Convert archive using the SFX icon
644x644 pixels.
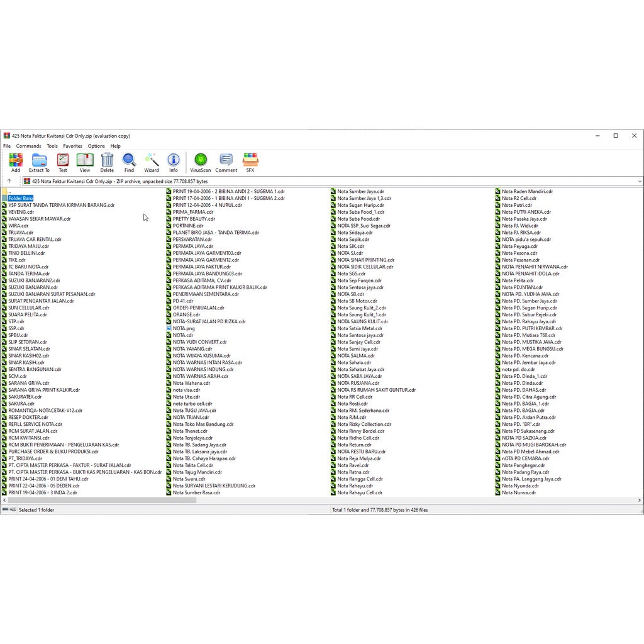point(250,162)
